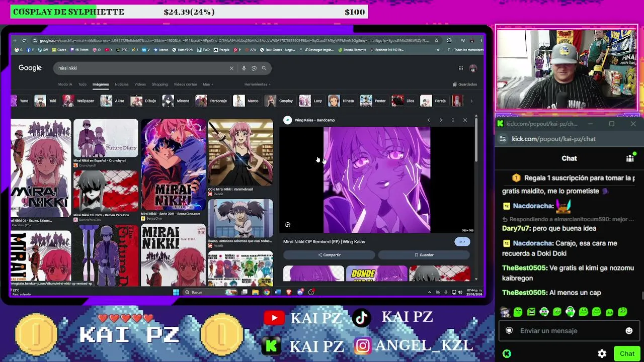Open the 'Odio Mirai Nikki' Reddit image result
The image size is (644, 362).
tap(240, 152)
